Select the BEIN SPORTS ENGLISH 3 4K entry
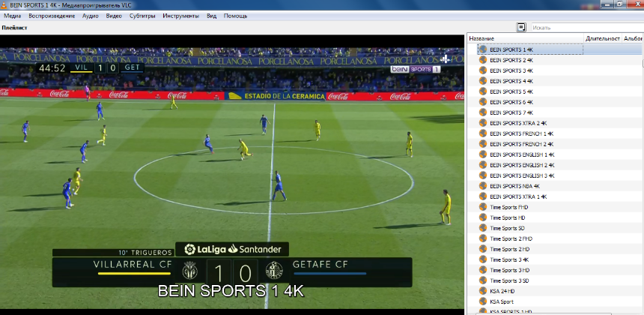This screenshot has height=315, width=644. coord(522,175)
